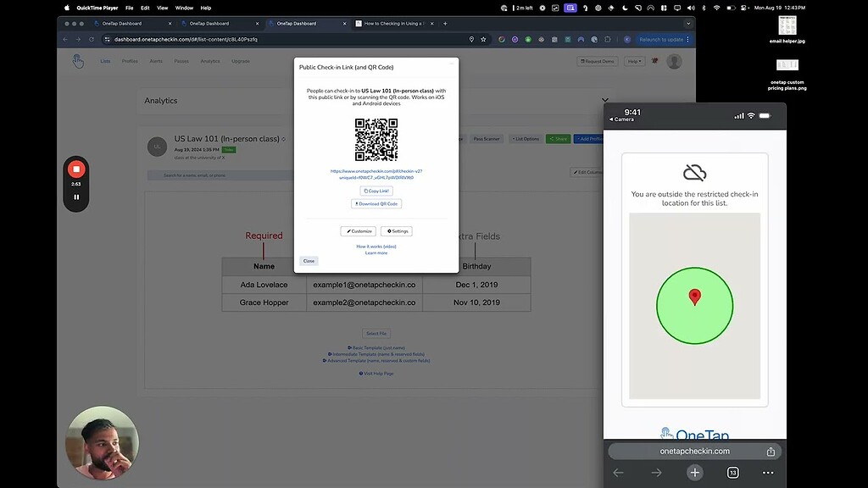Open the iPhone Safari tab switcher icon
Image resolution: width=868 pixels, height=488 pixels.
[x=732, y=472]
